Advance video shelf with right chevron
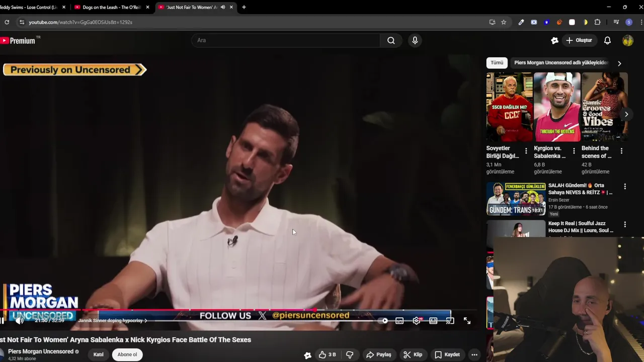 tap(626, 114)
